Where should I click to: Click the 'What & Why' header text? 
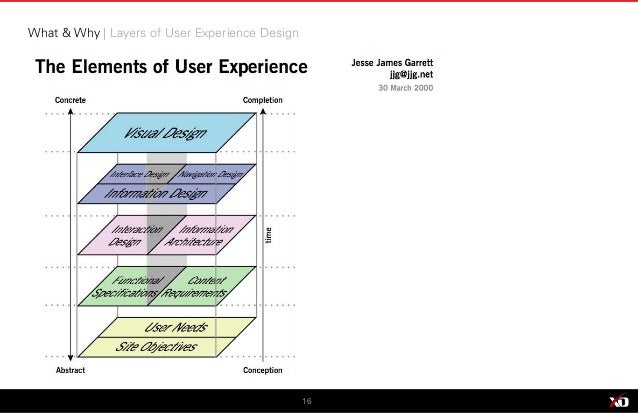coord(64,33)
